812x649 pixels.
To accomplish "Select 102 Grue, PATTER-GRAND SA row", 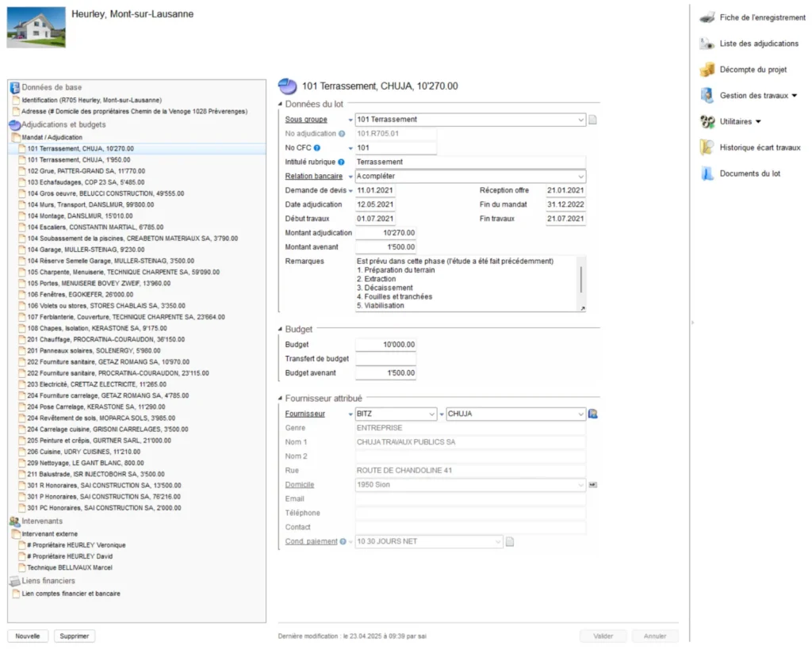I will click(x=86, y=171).
